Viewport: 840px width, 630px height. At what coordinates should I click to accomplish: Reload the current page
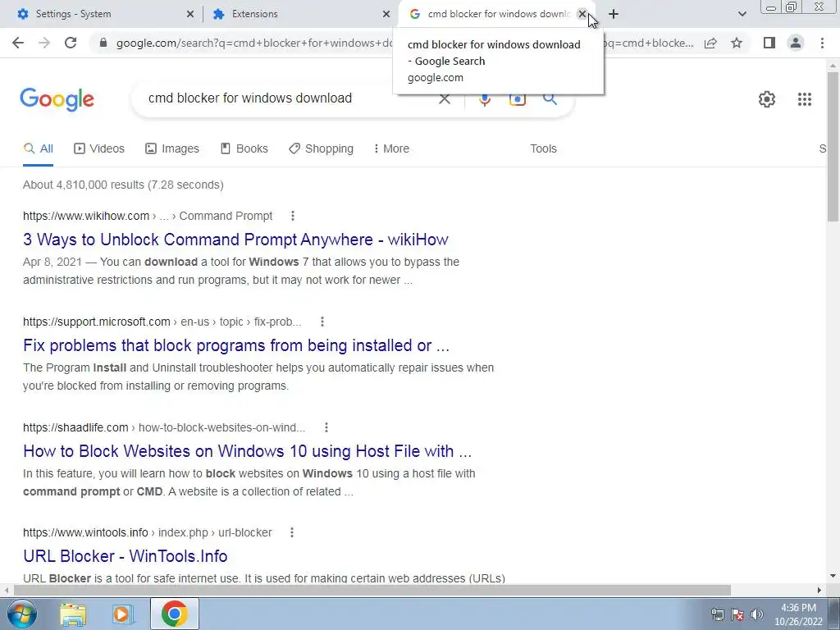[x=71, y=43]
